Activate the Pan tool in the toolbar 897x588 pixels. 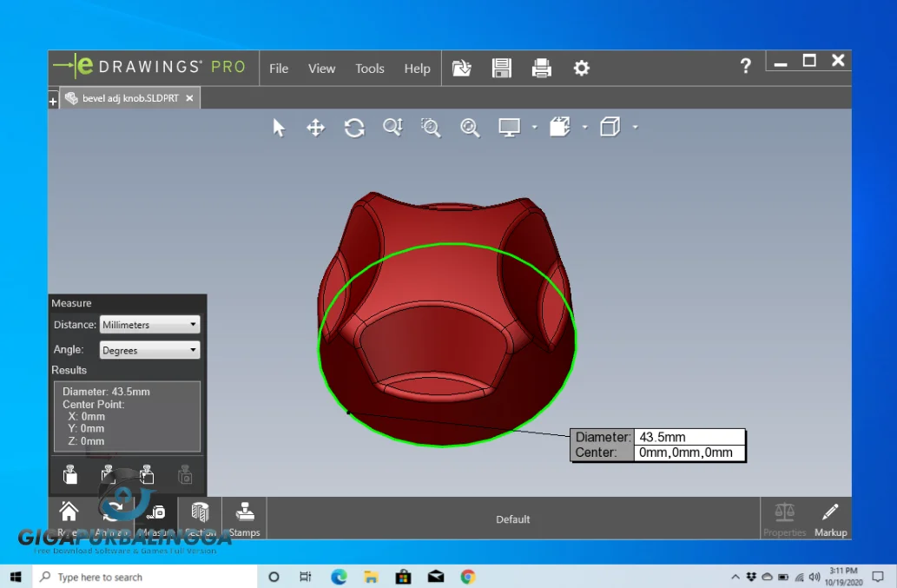[x=315, y=128]
